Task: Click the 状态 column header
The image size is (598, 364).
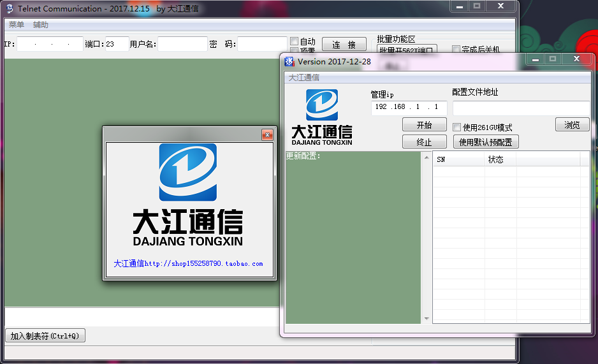Action: coord(500,159)
